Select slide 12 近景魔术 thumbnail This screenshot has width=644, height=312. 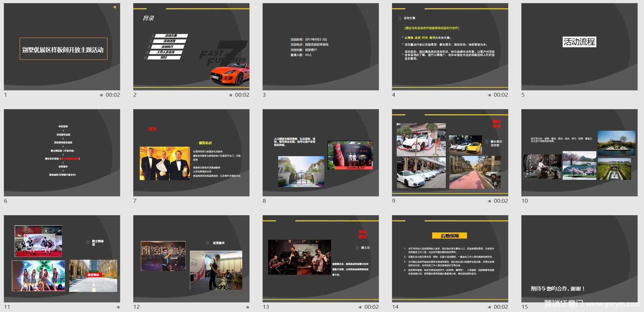tap(191, 259)
